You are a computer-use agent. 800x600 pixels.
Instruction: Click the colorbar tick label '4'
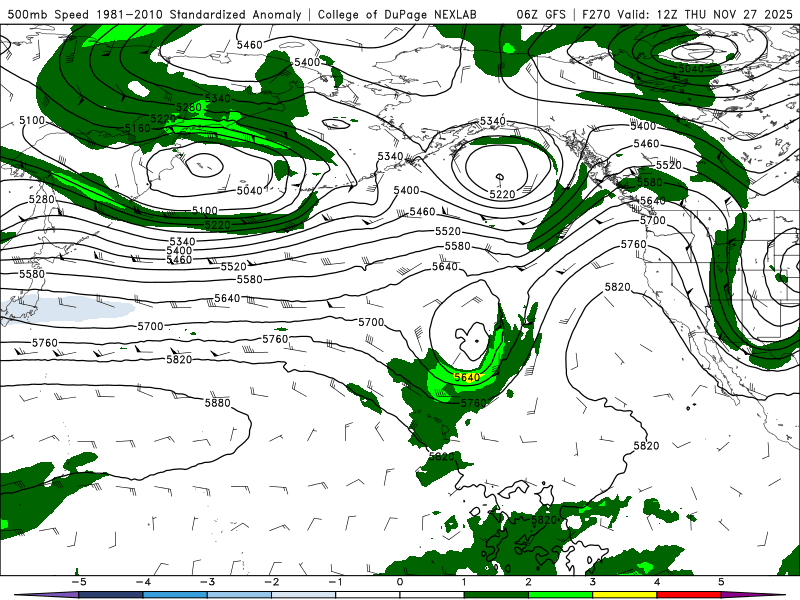pos(657,582)
